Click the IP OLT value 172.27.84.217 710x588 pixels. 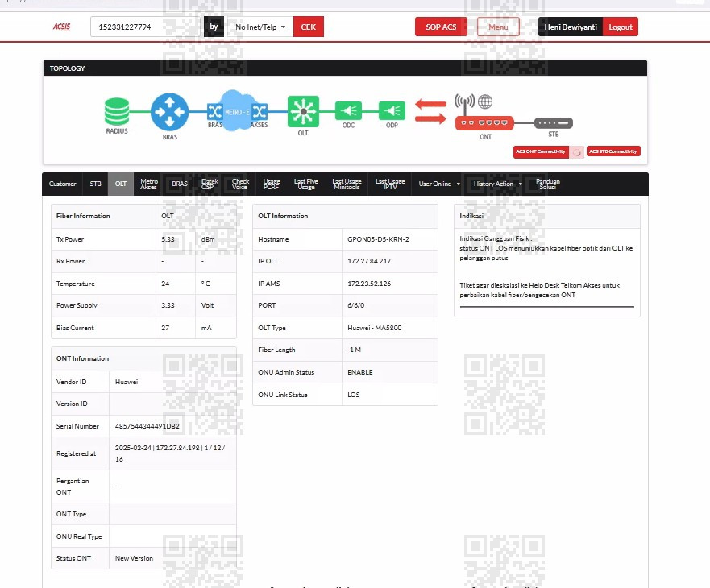tap(369, 261)
